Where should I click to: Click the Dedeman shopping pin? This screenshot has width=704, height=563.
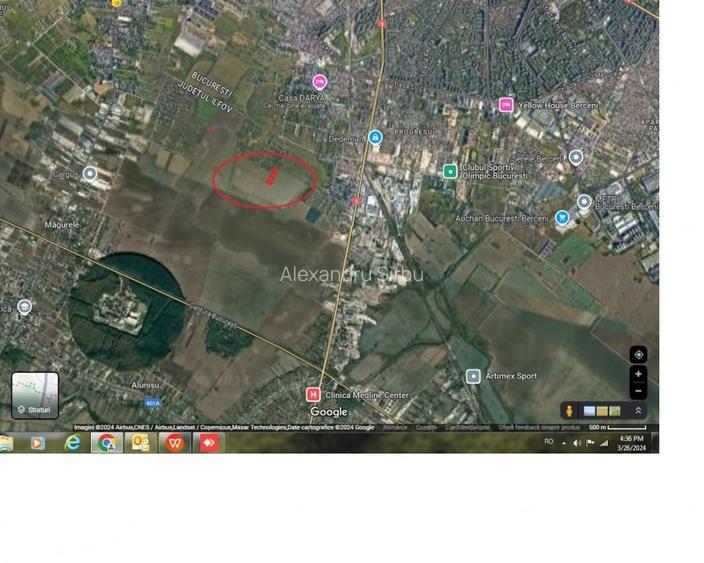[x=375, y=138]
